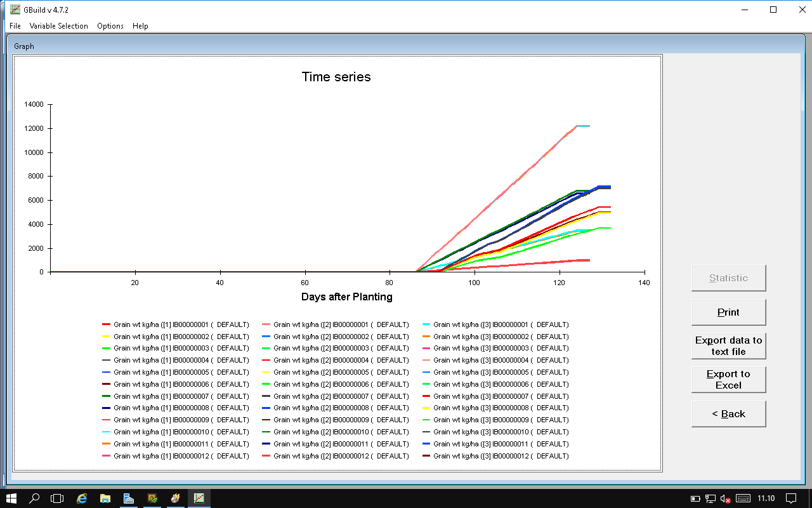812x508 pixels.
Task: Open Internet Explorer from the taskbar
Action: (x=82, y=498)
